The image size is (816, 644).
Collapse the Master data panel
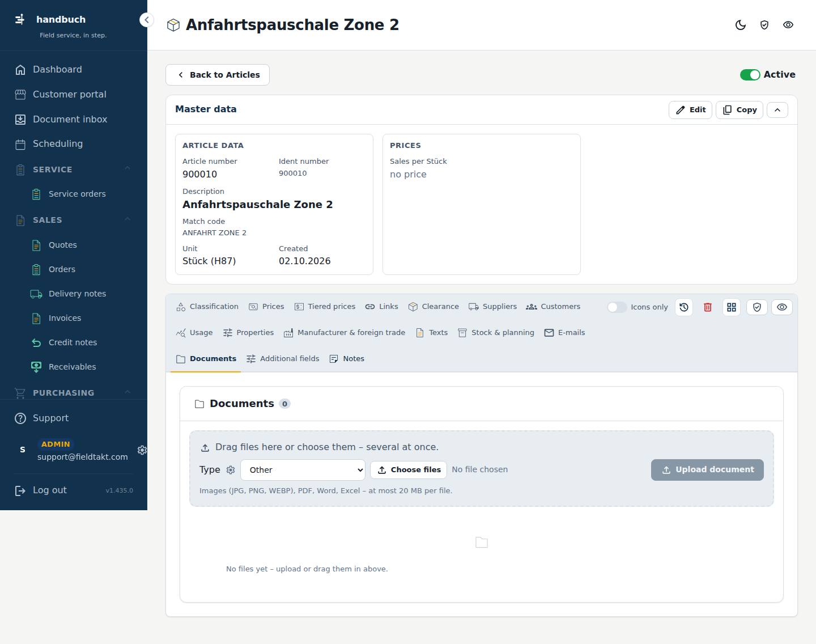click(777, 110)
